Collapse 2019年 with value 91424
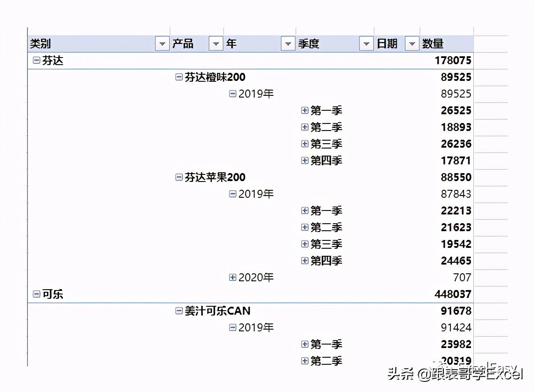534x392 pixels. click(x=233, y=328)
